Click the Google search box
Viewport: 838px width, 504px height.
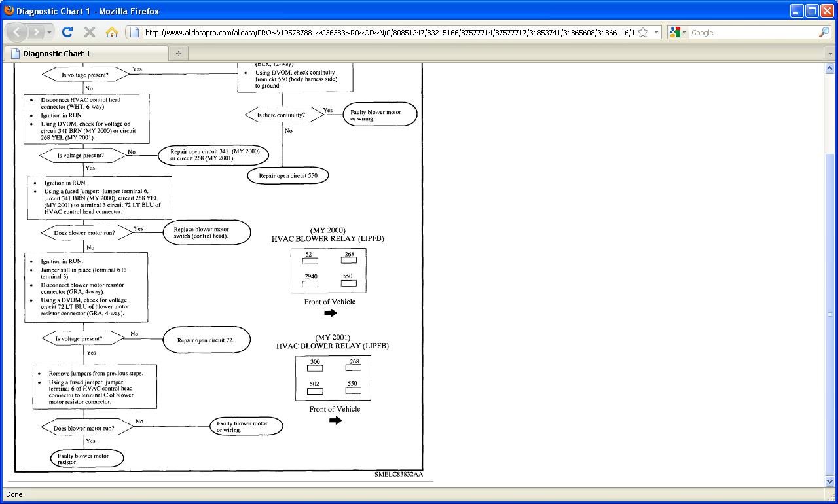753,32
